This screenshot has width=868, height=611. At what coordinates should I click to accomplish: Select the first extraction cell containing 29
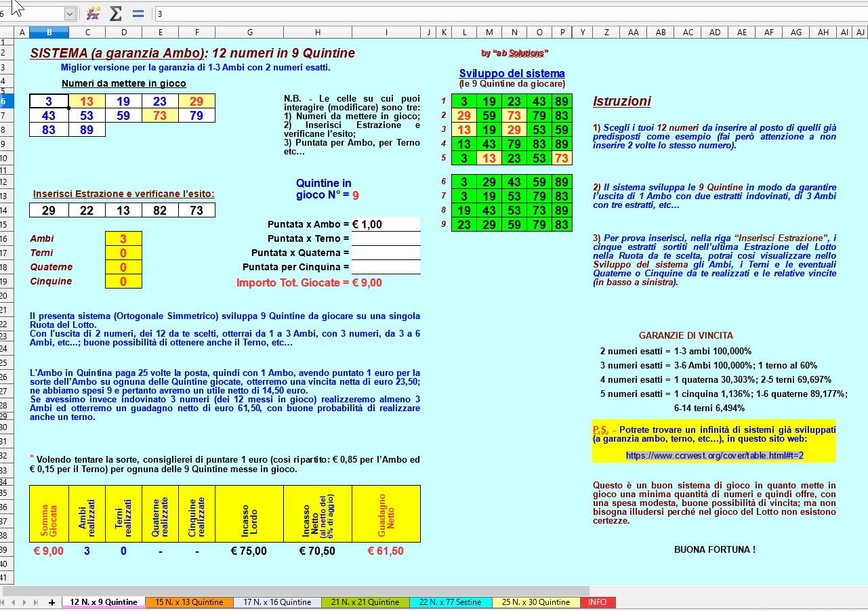point(49,211)
